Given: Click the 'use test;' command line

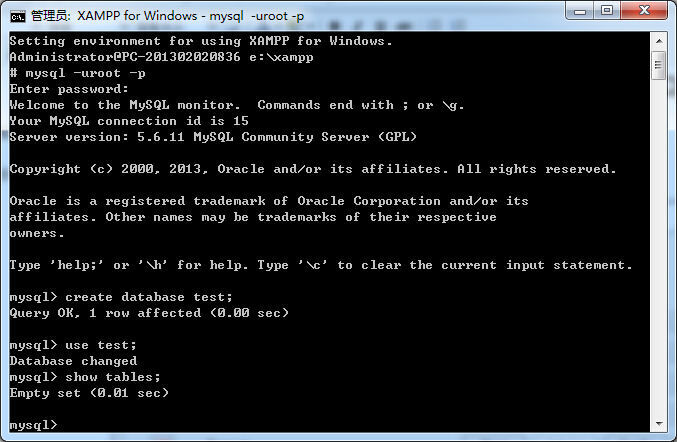Looking at the screenshot, I should coord(73,345).
